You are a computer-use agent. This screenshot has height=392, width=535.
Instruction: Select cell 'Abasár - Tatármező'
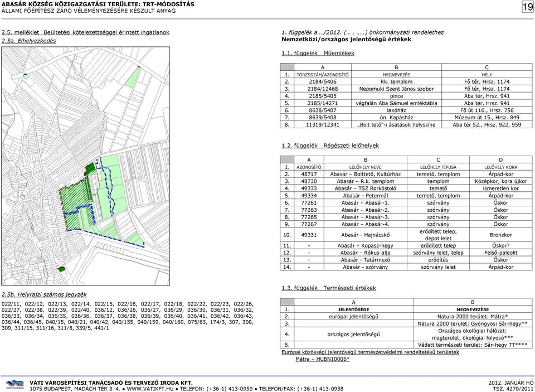pyautogui.click(x=365, y=260)
